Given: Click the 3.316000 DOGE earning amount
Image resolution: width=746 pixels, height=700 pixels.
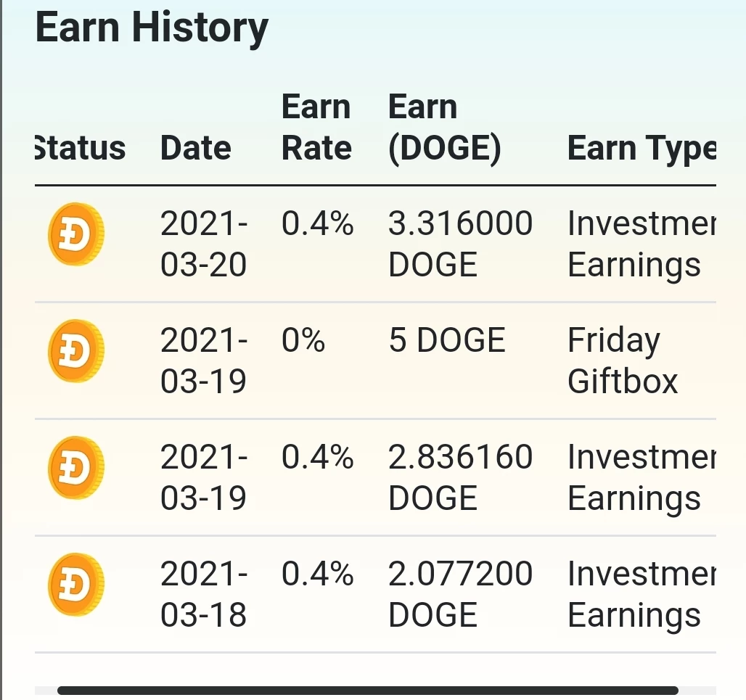Looking at the screenshot, I should click(x=460, y=244).
